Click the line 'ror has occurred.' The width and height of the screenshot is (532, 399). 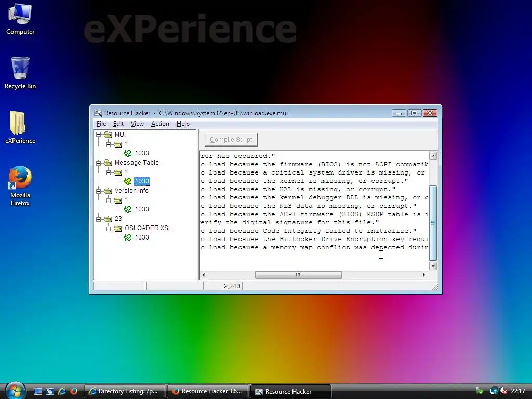coord(238,156)
